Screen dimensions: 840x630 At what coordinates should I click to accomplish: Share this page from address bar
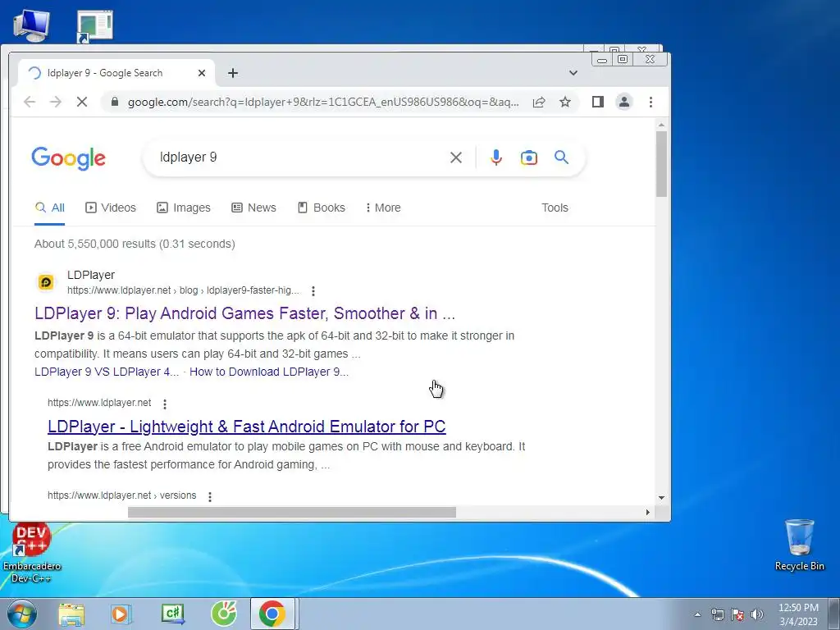[539, 102]
